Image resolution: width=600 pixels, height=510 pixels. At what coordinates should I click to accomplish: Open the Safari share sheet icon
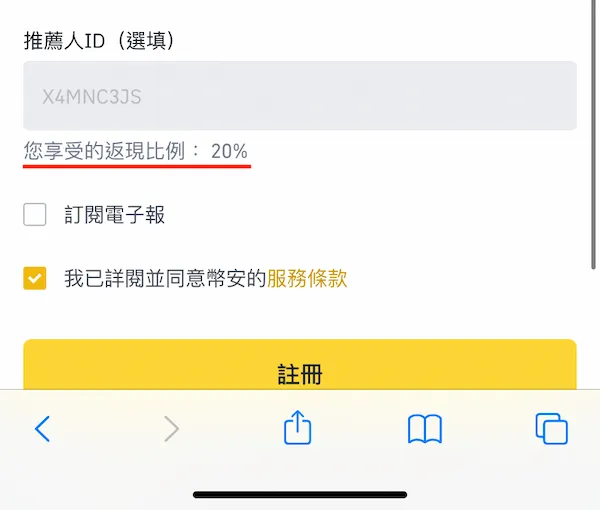pos(297,427)
